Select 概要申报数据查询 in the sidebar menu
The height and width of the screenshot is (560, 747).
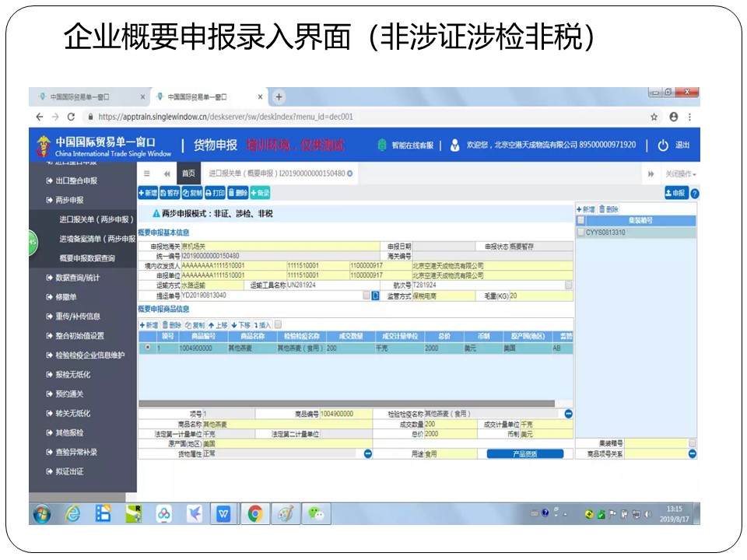[87, 258]
